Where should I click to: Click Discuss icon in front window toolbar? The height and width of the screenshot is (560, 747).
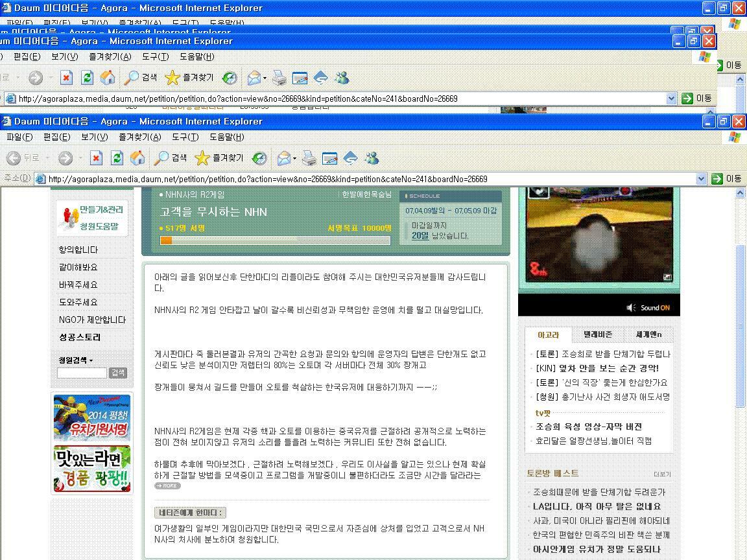[x=351, y=158]
